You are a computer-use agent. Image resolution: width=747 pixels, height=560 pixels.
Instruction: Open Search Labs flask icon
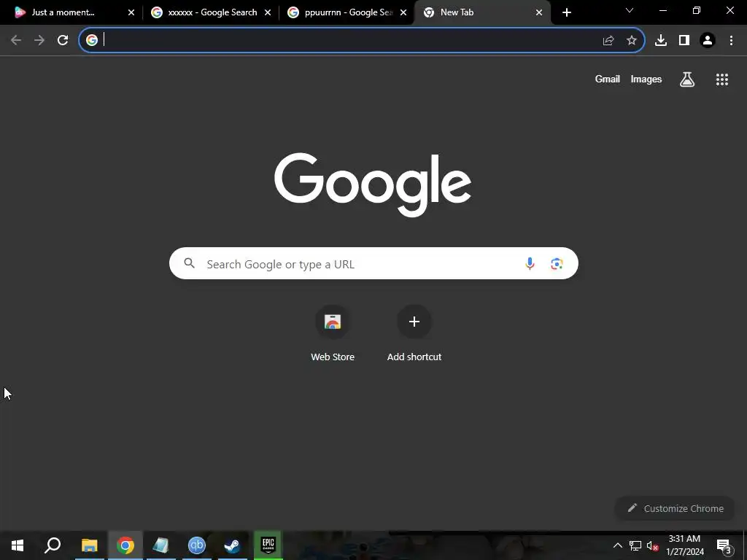click(x=687, y=79)
